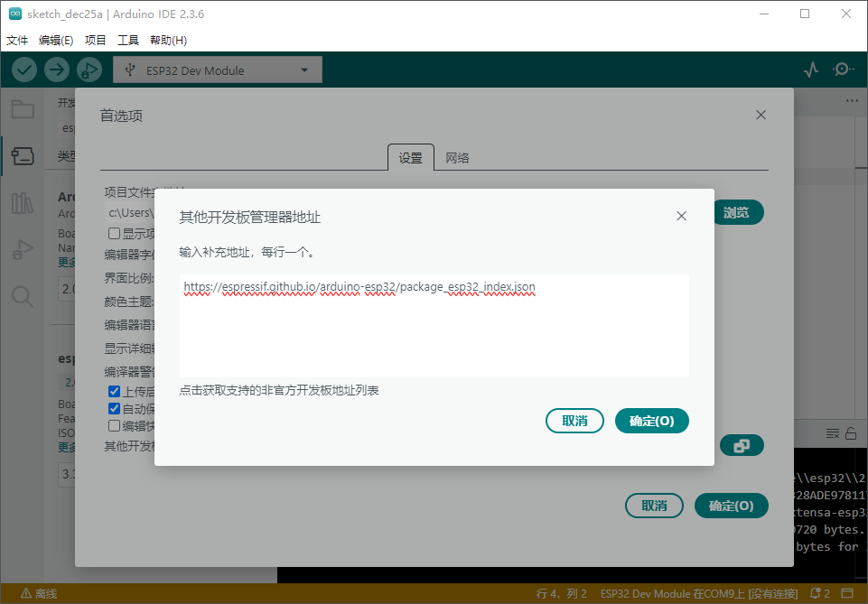
Task: Open the Serial Plotter icon
Action: pyautogui.click(x=810, y=69)
